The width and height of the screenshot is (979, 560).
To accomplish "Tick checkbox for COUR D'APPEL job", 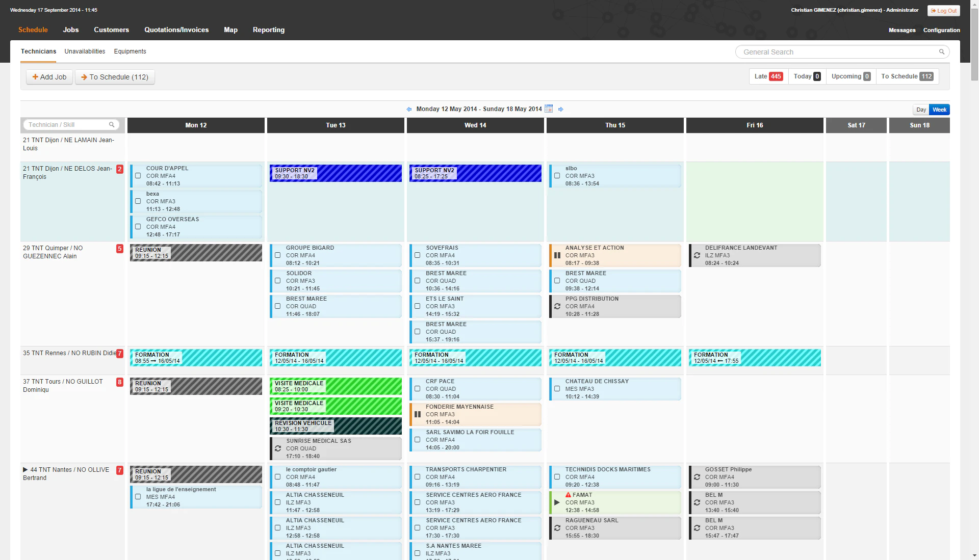I will pos(138,176).
